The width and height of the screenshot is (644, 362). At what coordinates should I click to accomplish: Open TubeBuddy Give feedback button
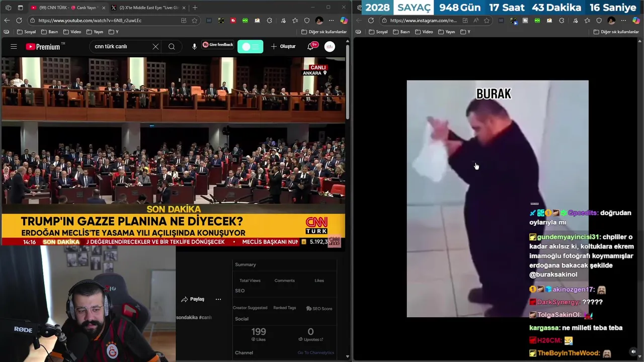(x=218, y=45)
